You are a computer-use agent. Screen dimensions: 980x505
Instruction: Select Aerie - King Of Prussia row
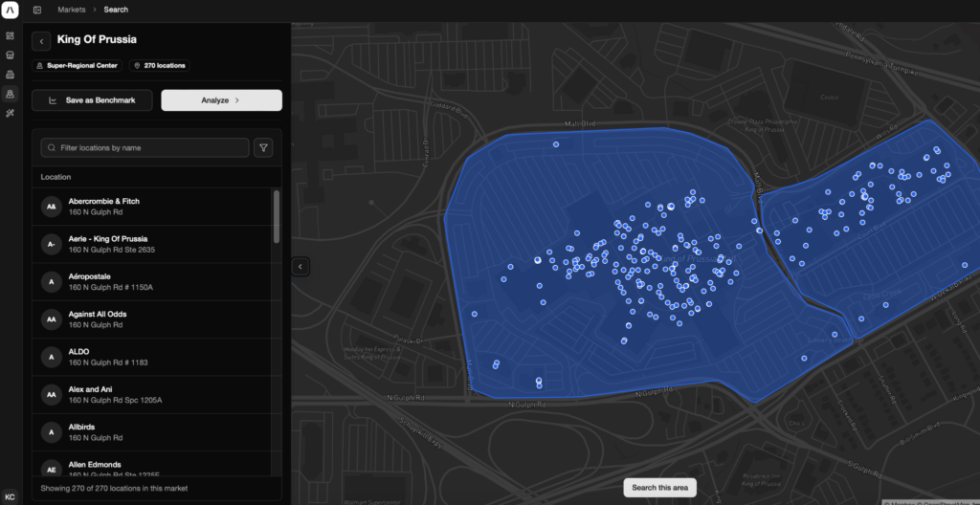pos(152,245)
